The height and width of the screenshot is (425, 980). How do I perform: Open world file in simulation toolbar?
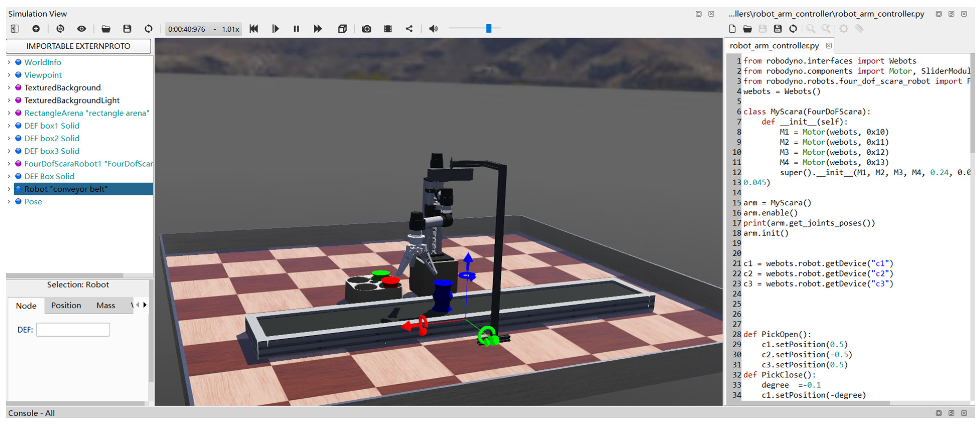(x=106, y=29)
